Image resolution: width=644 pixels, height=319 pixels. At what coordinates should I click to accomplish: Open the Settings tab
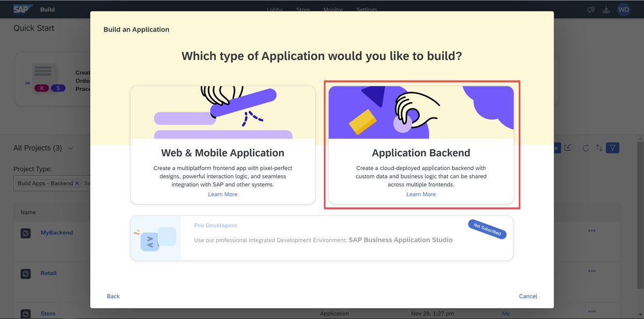[x=367, y=10]
